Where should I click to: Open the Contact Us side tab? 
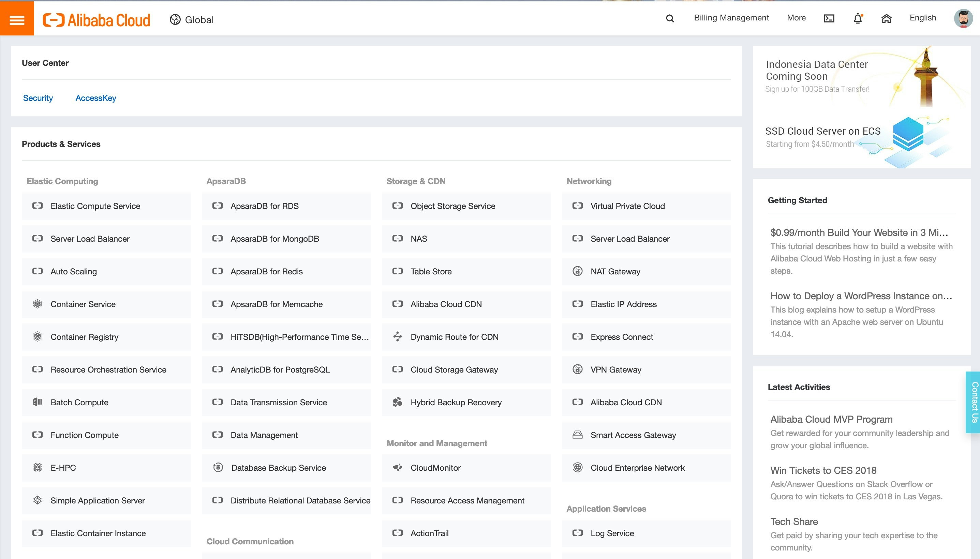[x=974, y=402]
